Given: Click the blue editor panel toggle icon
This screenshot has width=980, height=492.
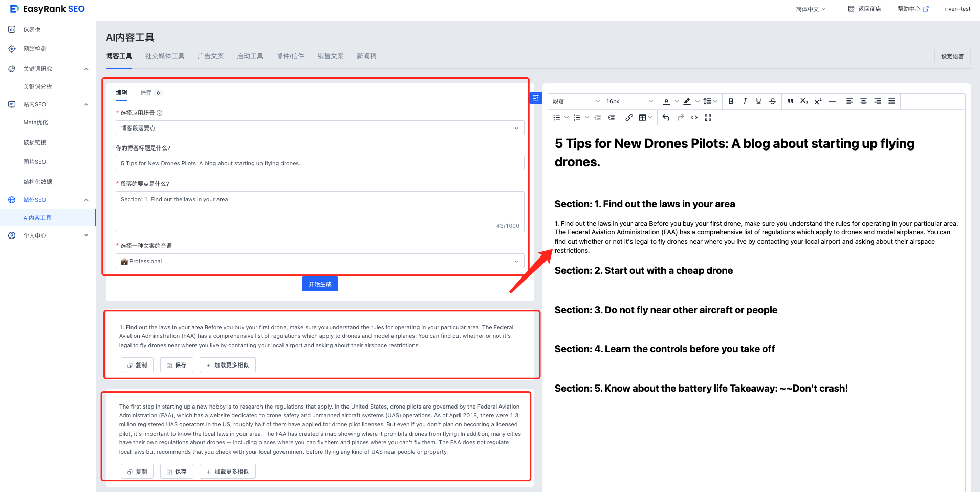Looking at the screenshot, I should click(536, 97).
